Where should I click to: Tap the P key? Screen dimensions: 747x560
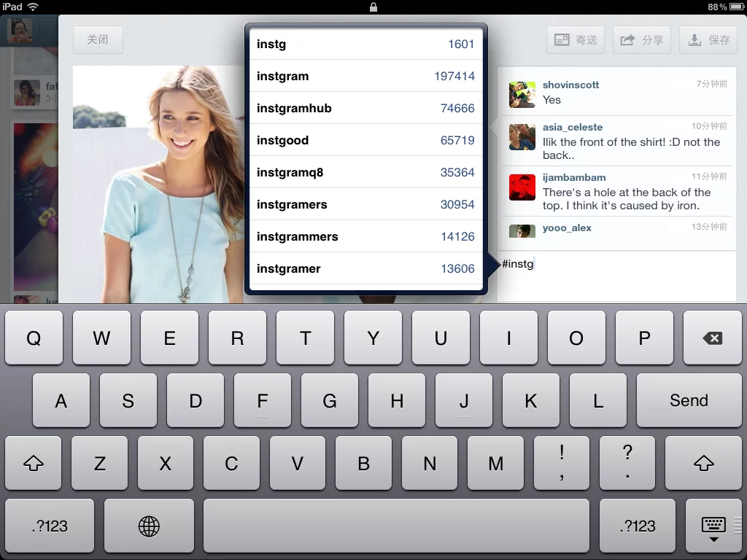(x=645, y=338)
